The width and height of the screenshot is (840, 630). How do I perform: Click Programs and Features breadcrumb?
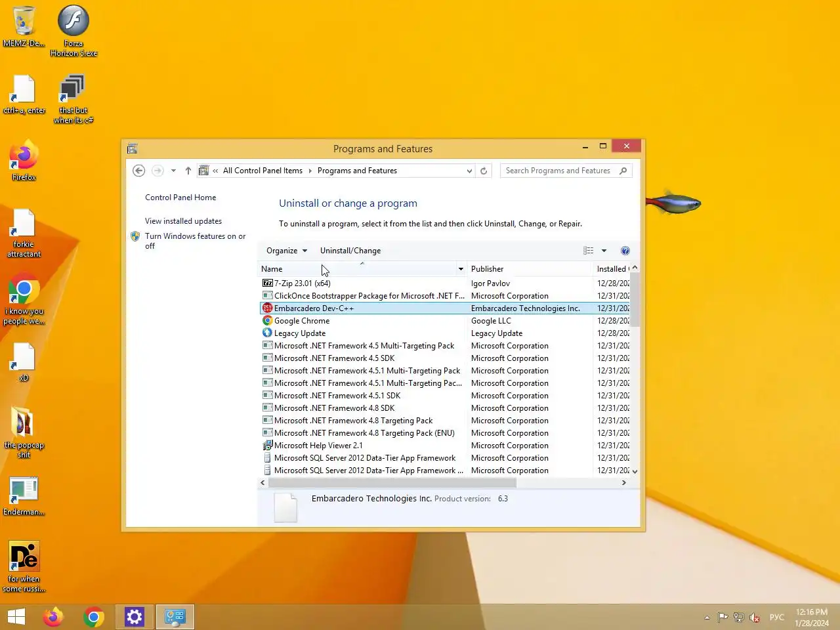tap(357, 171)
